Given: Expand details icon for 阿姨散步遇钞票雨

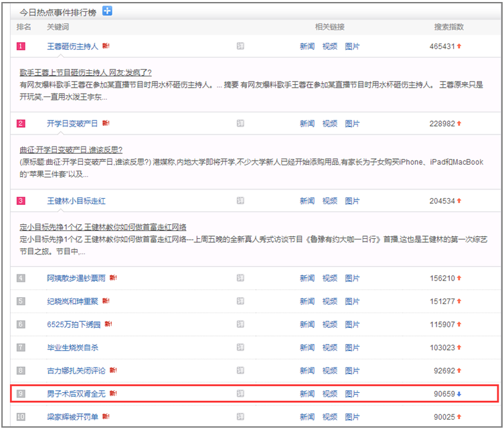Looking at the screenshot, I should 240,278.
